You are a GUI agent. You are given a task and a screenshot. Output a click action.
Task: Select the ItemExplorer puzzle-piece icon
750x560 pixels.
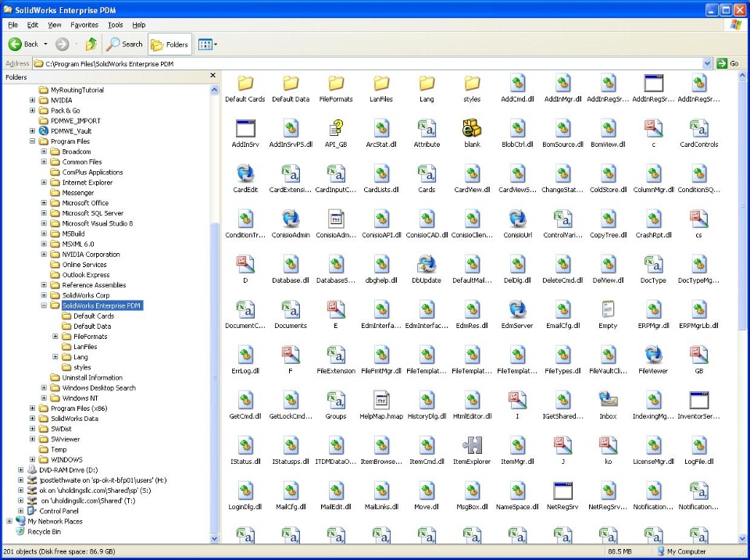pyautogui.click(x=472, y=446)
